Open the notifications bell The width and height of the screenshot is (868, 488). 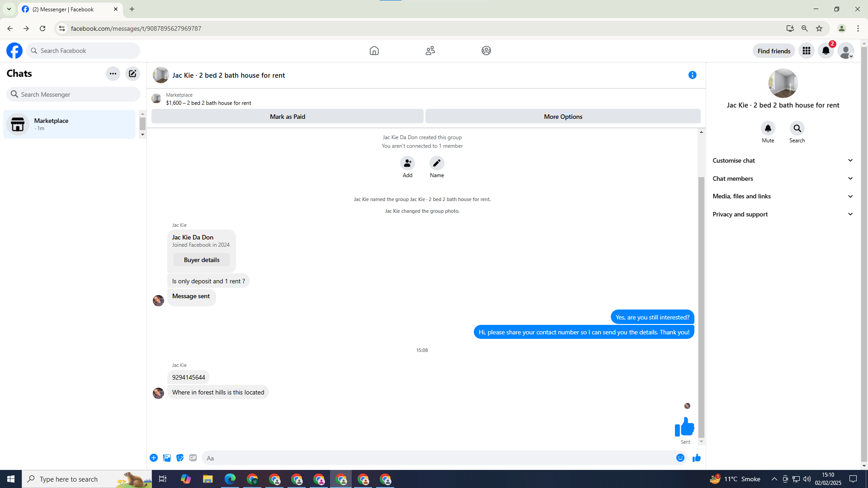[x=826, y=51]
